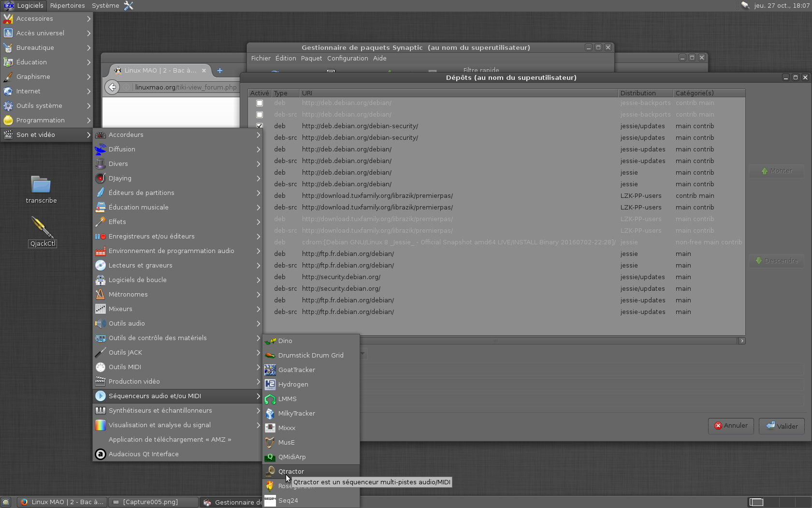
Task: Launch Dino from the sequencers submenu
Action: 285,341
